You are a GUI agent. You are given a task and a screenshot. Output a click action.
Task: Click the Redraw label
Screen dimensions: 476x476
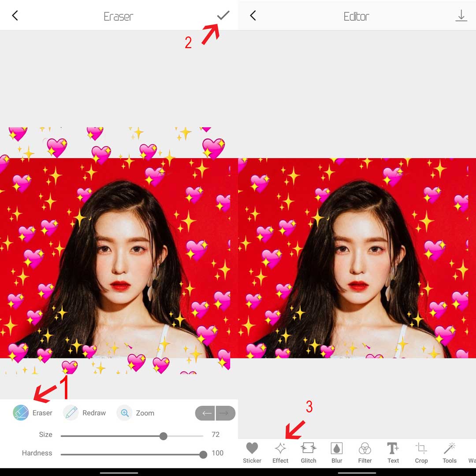[x=94, y=413]
